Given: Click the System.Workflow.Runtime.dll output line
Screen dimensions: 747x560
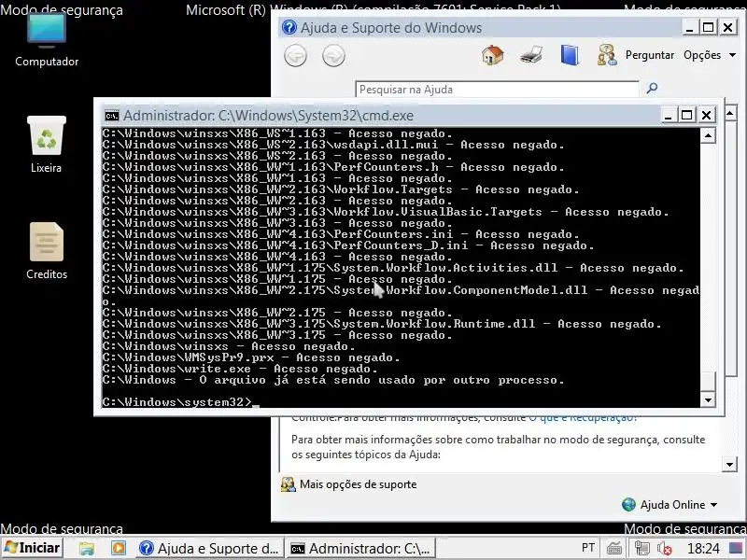Looking at the screenshot, I should coord(382,324).
